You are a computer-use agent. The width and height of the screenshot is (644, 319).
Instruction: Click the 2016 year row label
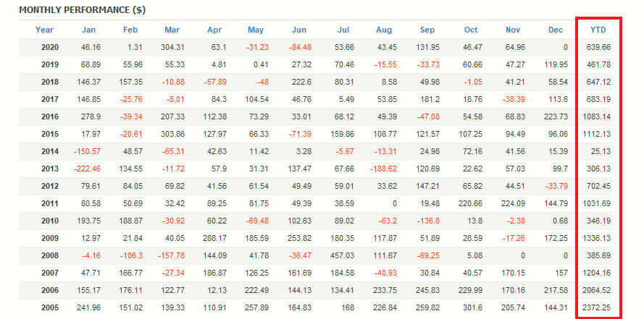click(x=44, y=116)
